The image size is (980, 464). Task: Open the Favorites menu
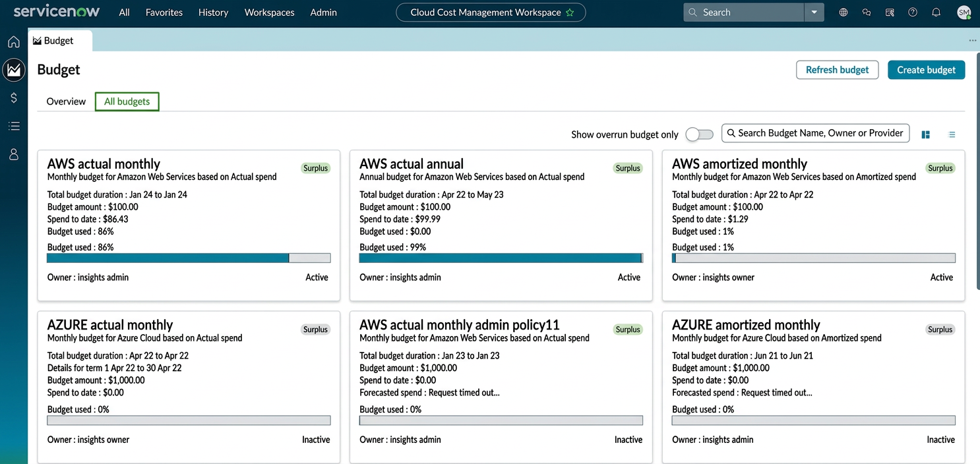[164, 12]
